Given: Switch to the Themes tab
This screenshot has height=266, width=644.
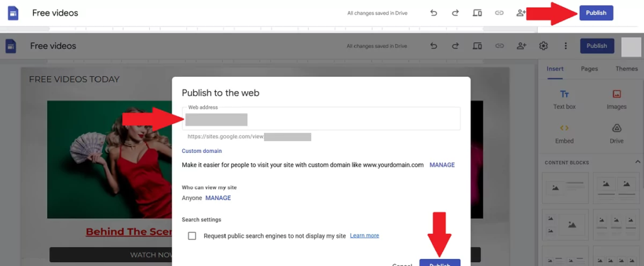Looking at the screenshot, I should (x=626, y=69).
